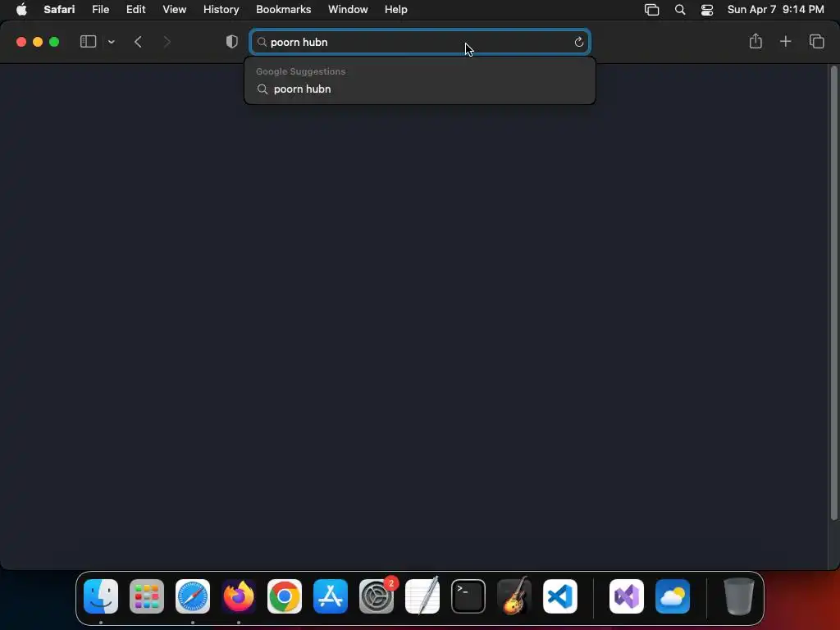Open Control Center in menu bar
The height and width of the screenshot is (630, 840).
point(706,10)
